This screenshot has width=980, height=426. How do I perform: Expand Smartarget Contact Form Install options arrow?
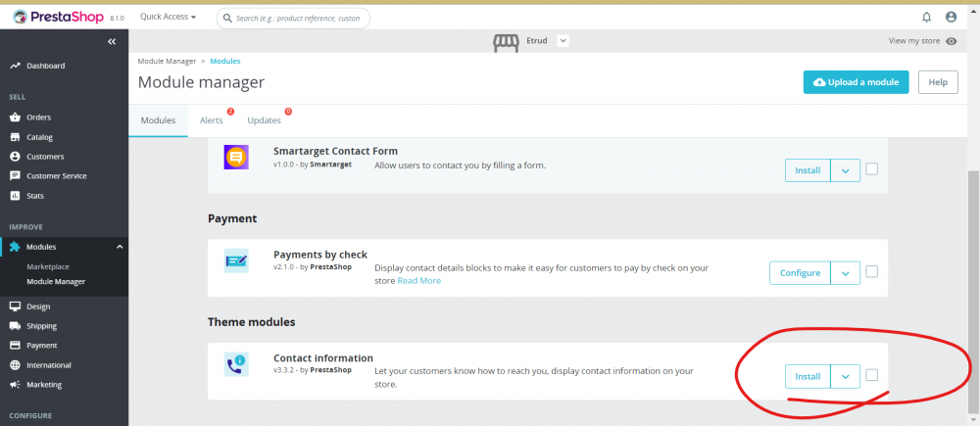pos(846,170)
